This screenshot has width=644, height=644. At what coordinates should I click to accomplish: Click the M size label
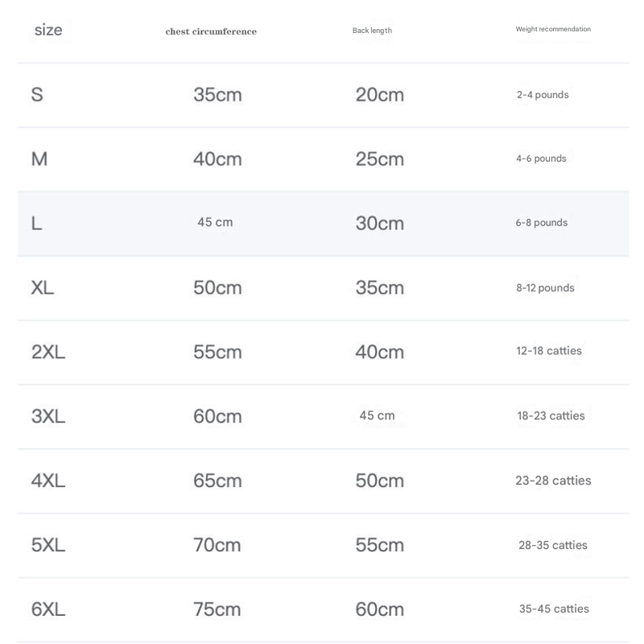pos(39,159)
